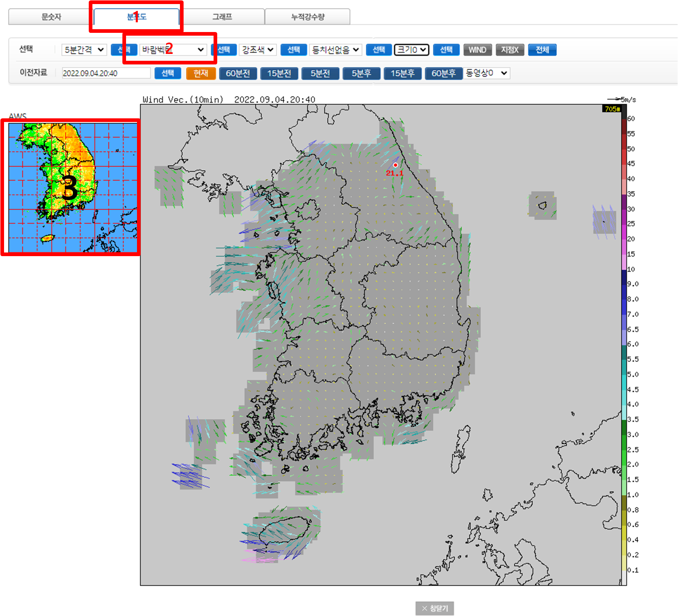
Task: Click the AWS Korea thumbnail map
Action: click(73, 188)
